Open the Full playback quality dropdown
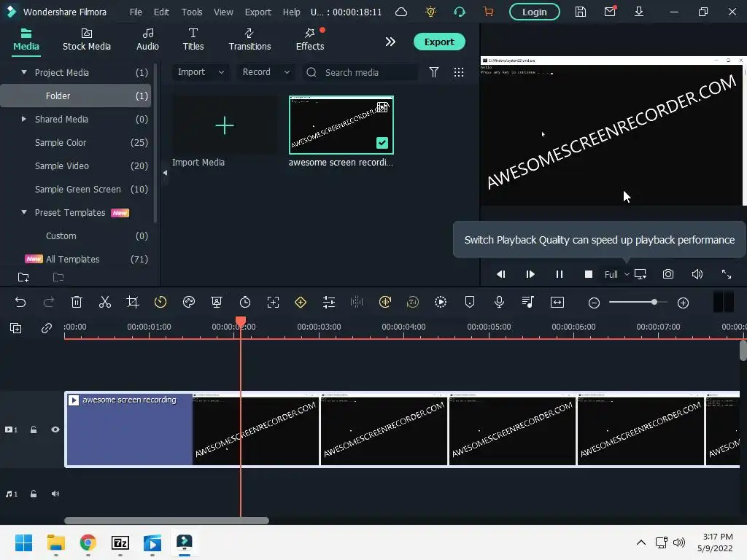 [616, 274]
